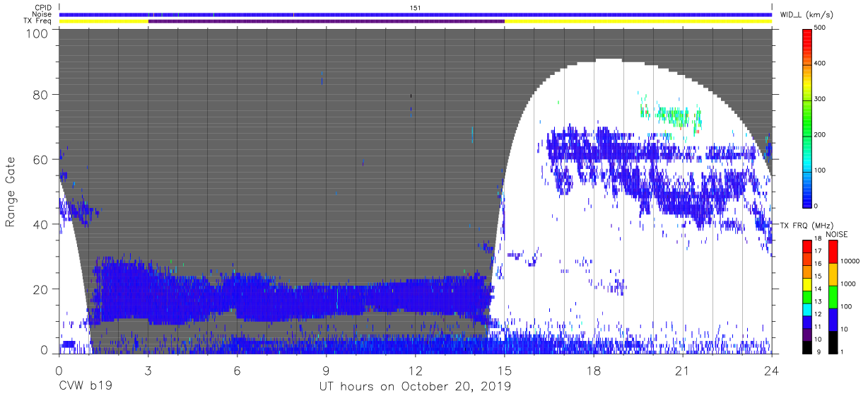
Task: Select the 18 tick on the TX FRQ legend
Action: tap(817, 239)
